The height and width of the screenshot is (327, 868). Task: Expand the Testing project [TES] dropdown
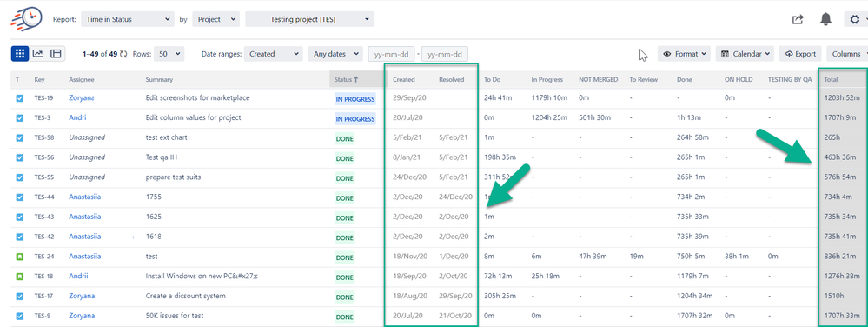coord(310,19)
